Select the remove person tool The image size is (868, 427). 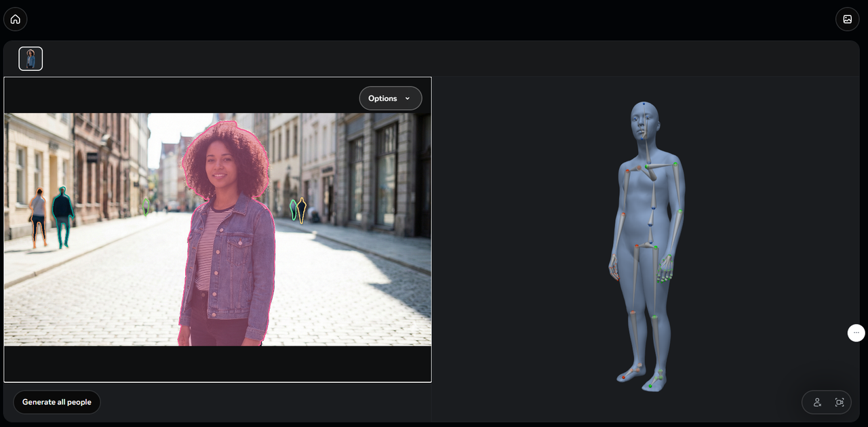coord(817,402)
